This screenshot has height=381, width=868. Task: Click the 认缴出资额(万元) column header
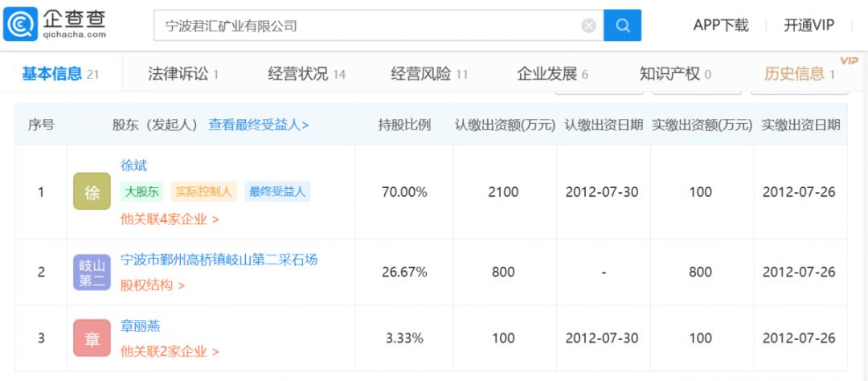505,125
